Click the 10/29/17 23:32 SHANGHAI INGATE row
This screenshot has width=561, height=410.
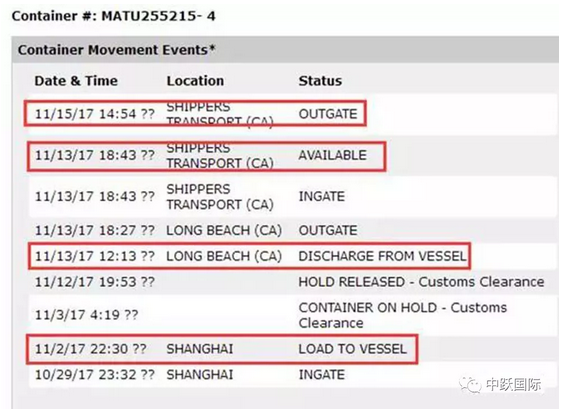(x=293, y=375)
